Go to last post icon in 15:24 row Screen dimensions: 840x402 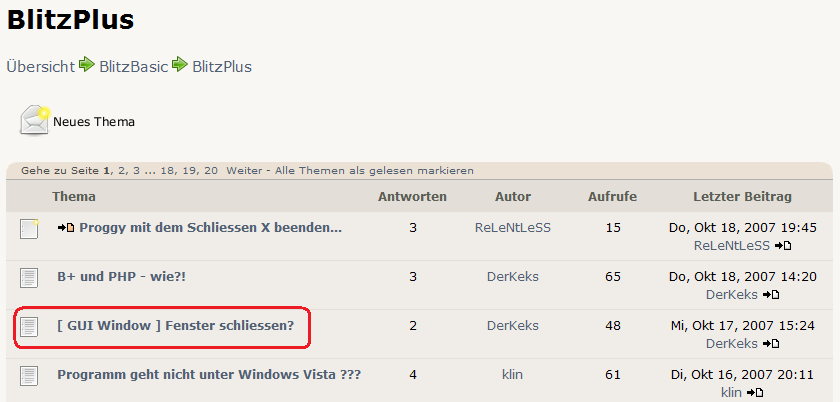[771, 344]
